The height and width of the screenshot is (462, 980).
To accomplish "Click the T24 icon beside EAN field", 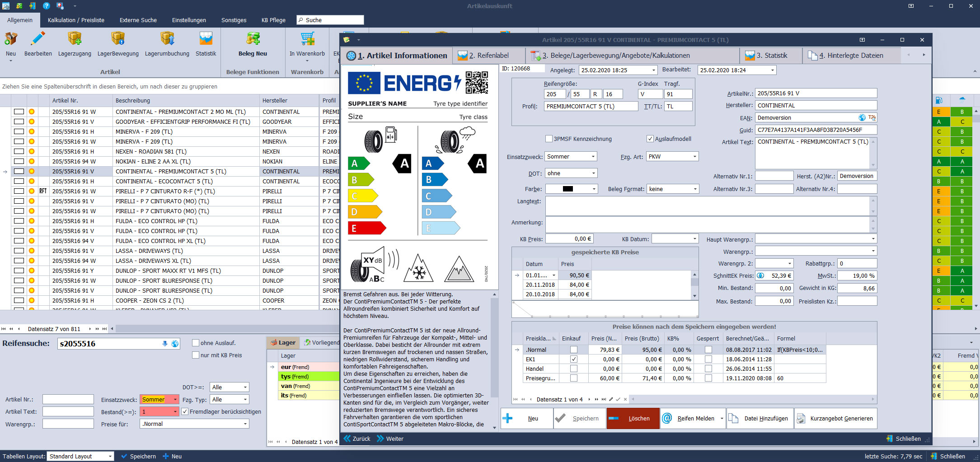I will [872, 118].
